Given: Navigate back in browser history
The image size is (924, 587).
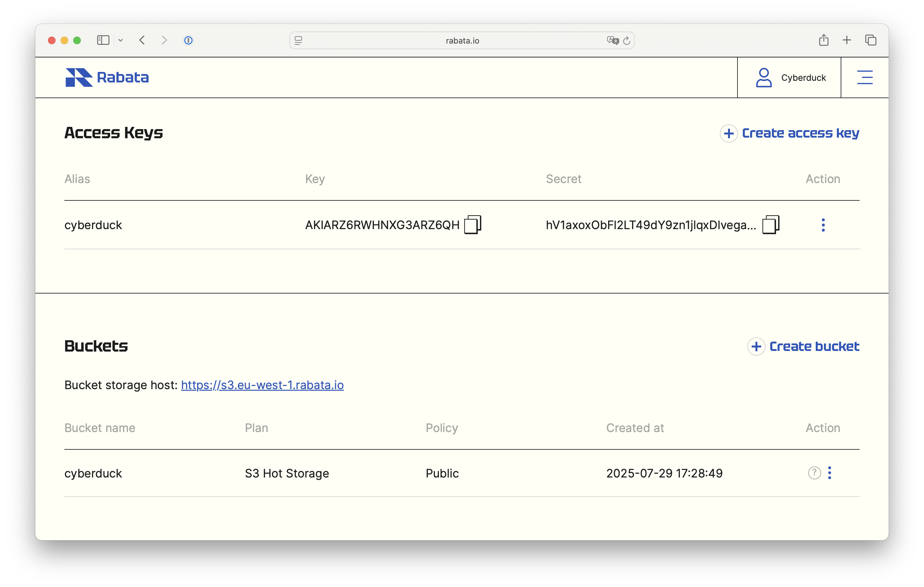Looking at the screenshot, I should coord(142,40).
